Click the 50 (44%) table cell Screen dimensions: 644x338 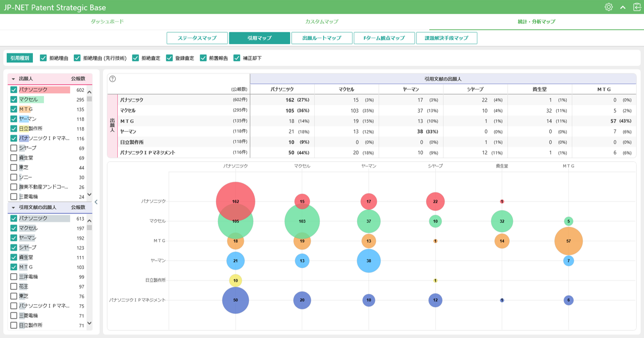click(x=282, y=152)
